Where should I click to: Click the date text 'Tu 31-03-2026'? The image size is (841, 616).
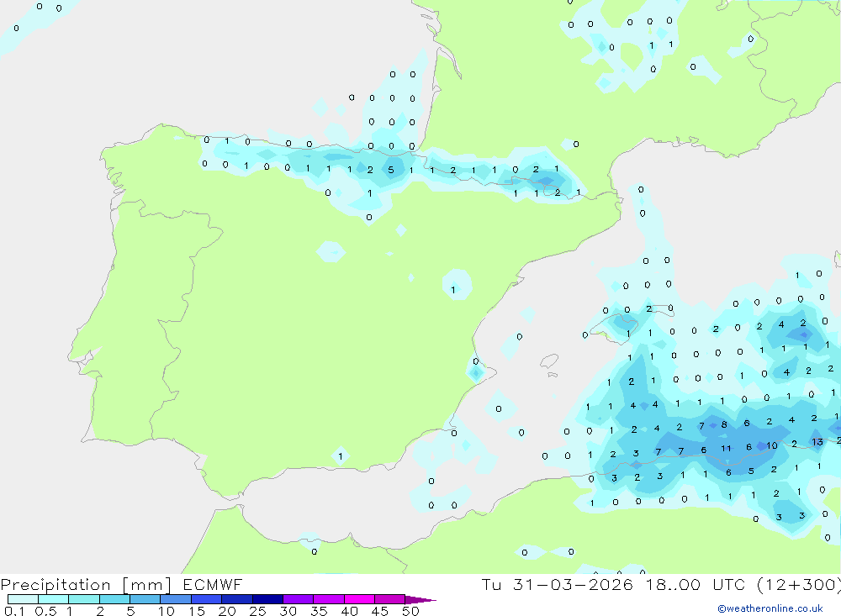pyautogui.click(x=557, y=585)
